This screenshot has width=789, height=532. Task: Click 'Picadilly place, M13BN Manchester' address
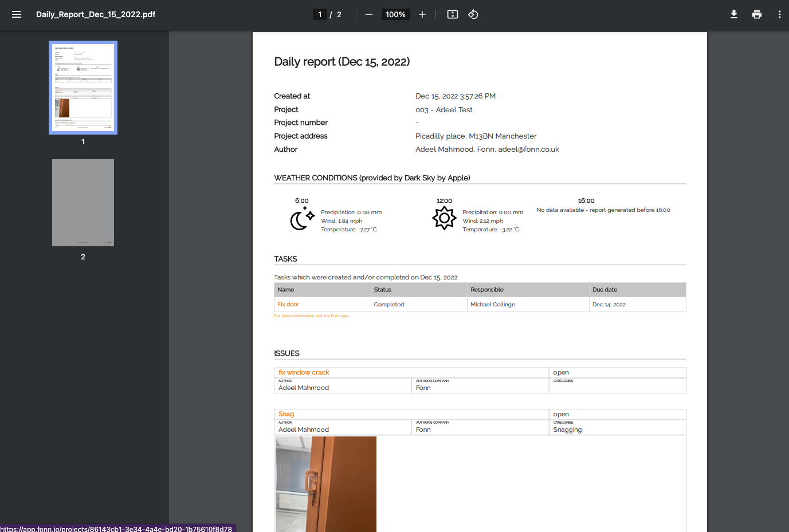click(476, 136)
